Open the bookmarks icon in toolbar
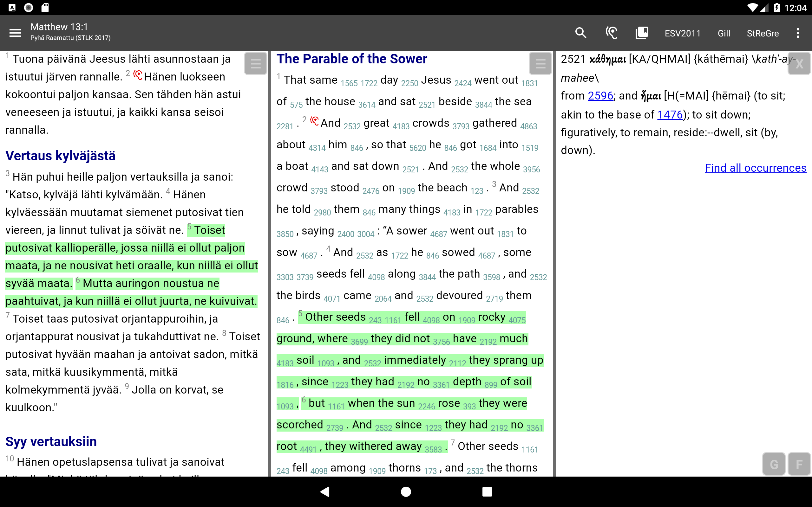This screenshot has width=812, height=507. (x=642, y=33)
